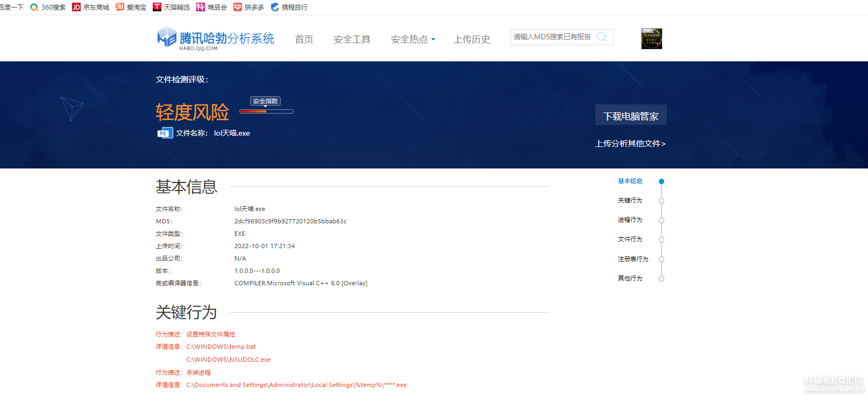Open the 爱淘宝 bookmark
This screenshot has width=868, height=401.
[x=131, y=8]
